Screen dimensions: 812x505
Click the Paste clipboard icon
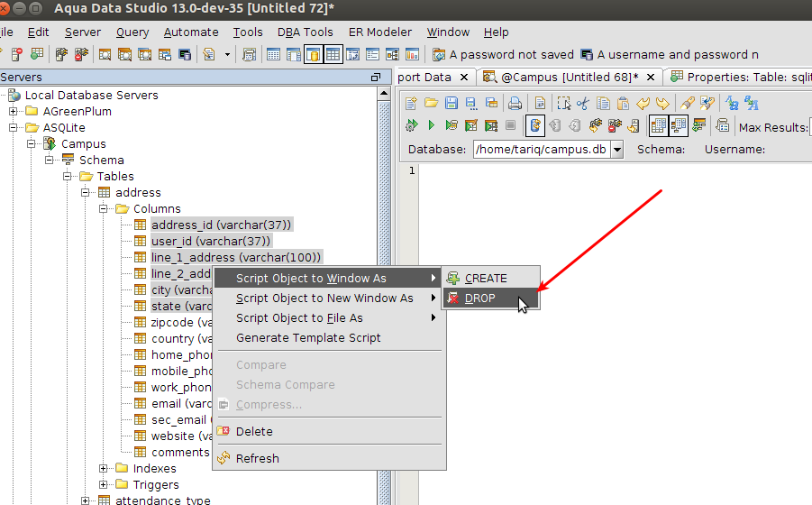pos(623,104)
